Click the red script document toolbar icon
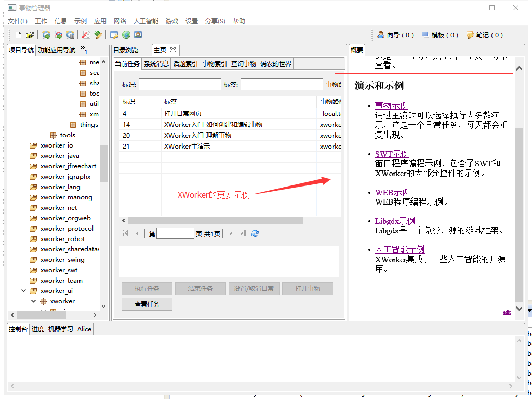Viewport: 532px width, 399px height. (x=86, y=35)
